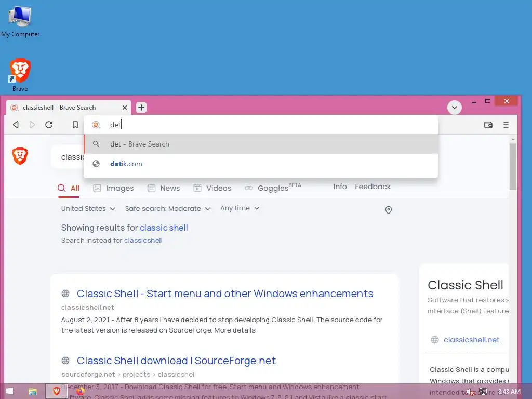Close the classicshell Brave Search tab
Image resolution: width=532 pixels, height=399 pixels.
125,108
